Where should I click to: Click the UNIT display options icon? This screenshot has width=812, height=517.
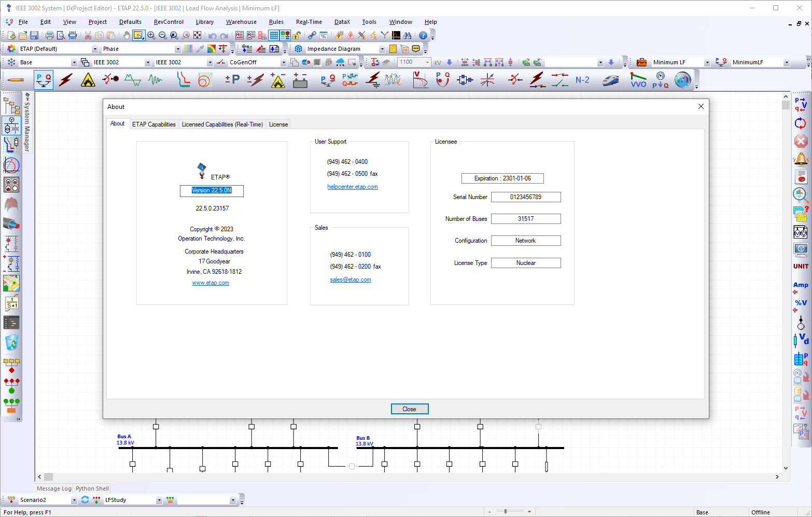click(801, 266)
